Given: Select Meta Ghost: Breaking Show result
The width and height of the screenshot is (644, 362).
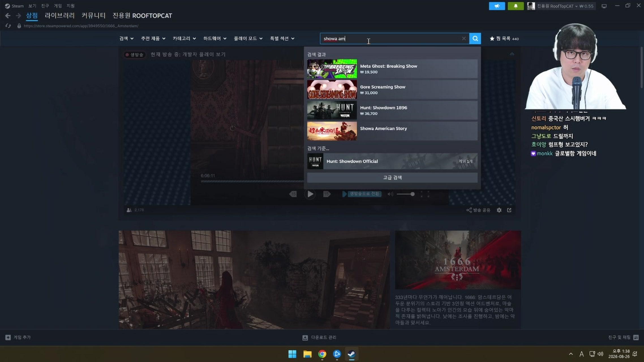Looking at the screenshot, I should [x=392, y=69].
